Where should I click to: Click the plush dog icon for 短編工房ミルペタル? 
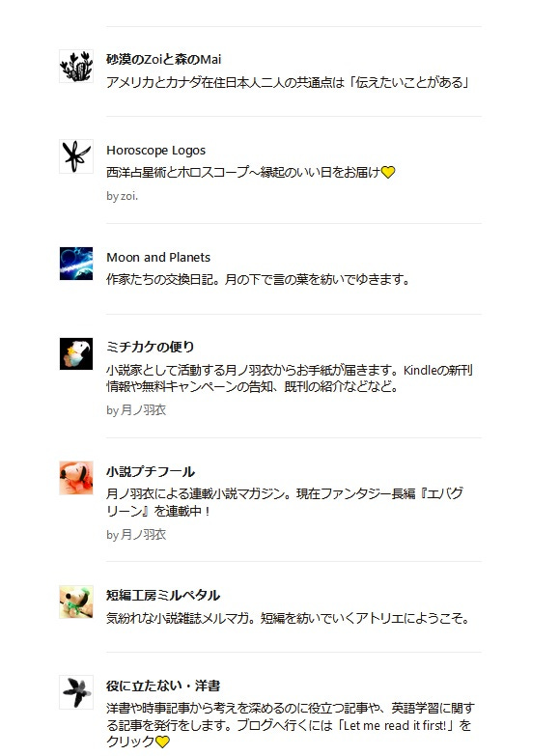(76, 602)
